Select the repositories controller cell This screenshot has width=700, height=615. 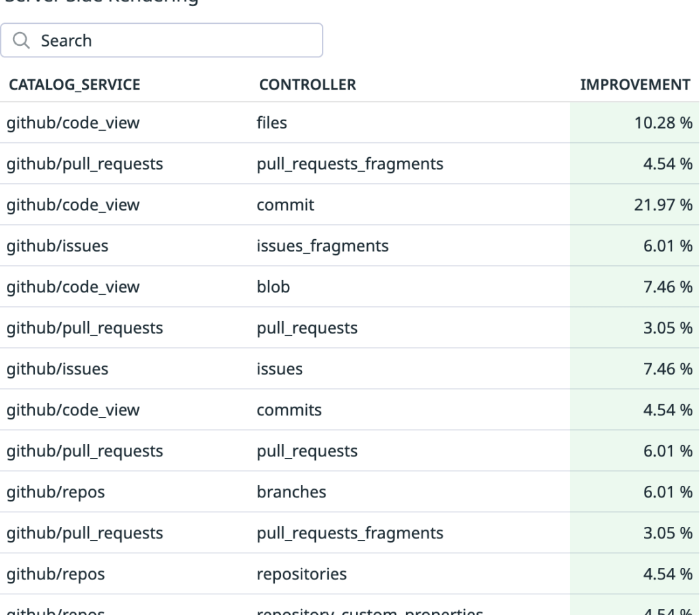click(x=301, y=575)
